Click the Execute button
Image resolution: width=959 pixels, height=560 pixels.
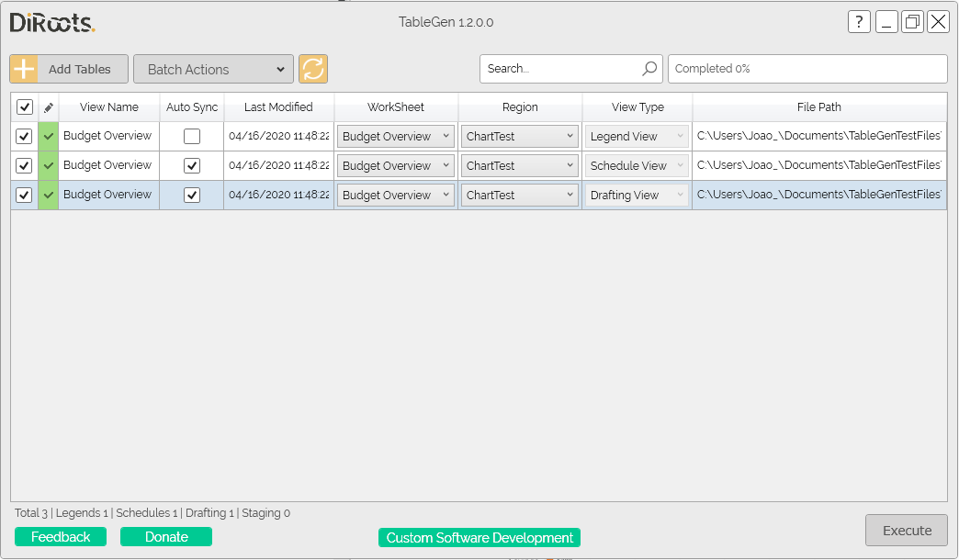point(907,530)
